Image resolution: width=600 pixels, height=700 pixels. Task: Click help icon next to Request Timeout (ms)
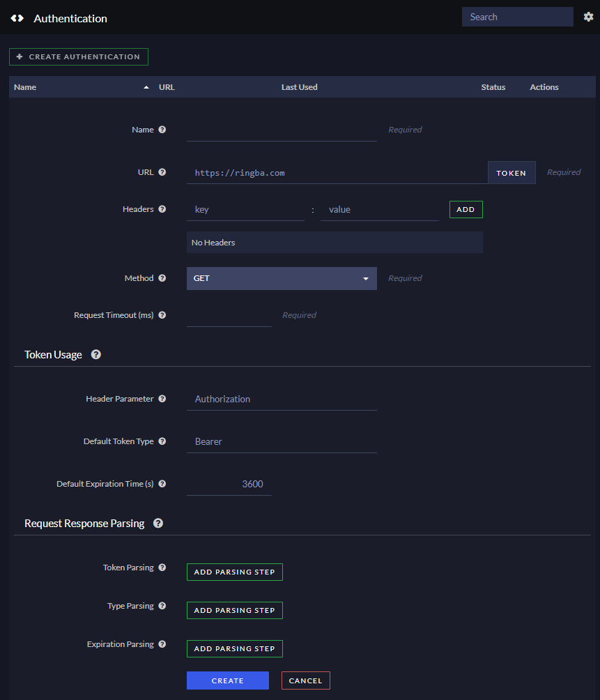tap(162, 314)
